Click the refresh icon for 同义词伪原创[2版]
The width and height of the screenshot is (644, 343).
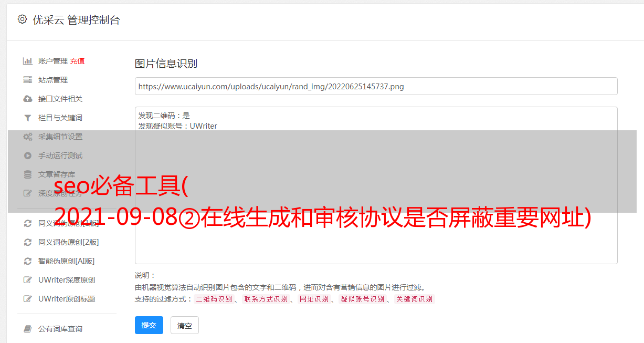coord(28,242)
